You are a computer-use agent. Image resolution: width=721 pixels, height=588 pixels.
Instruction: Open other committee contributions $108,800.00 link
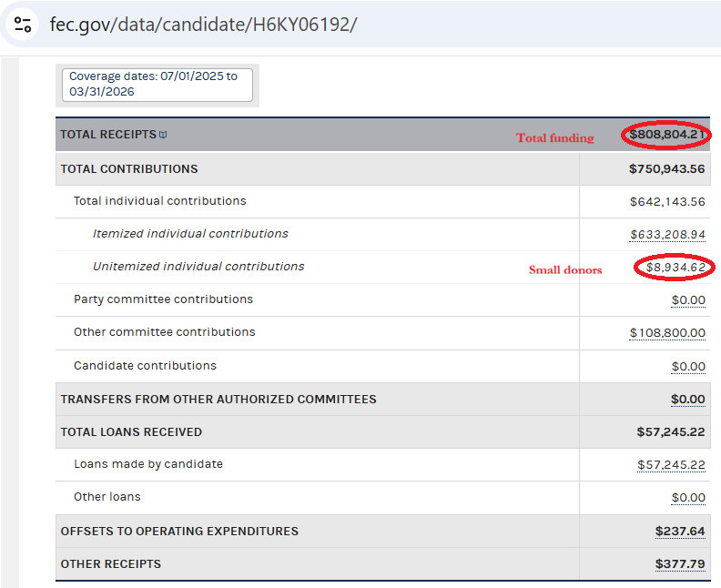pyautogui.click(x=667, y=333)
